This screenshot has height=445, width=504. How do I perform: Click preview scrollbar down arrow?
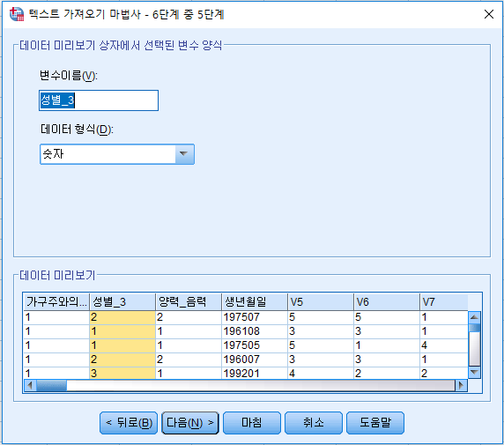[x=474, y=373]
